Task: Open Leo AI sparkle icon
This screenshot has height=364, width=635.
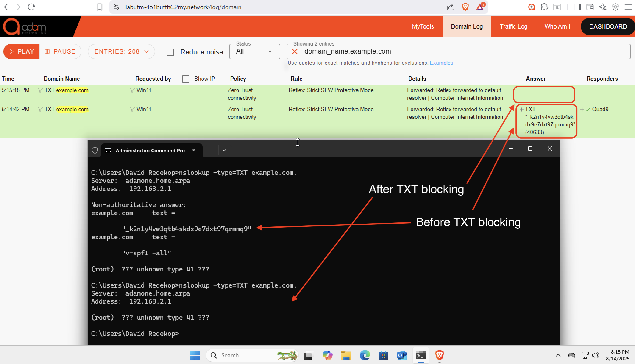Action: (603, 7)
